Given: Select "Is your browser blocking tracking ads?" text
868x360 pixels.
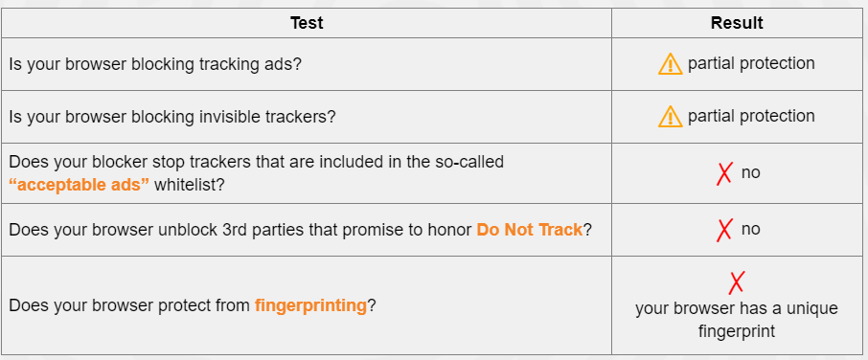Looking at the screenshot, I should 155,65.
